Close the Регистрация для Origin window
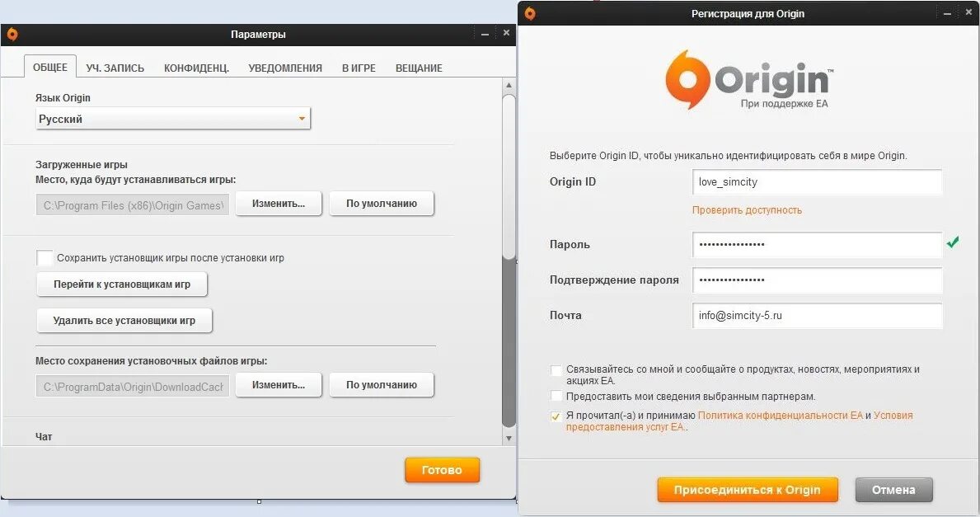This screenshot has width=980, height=517. pyautogui.click(x=968, y=12)
